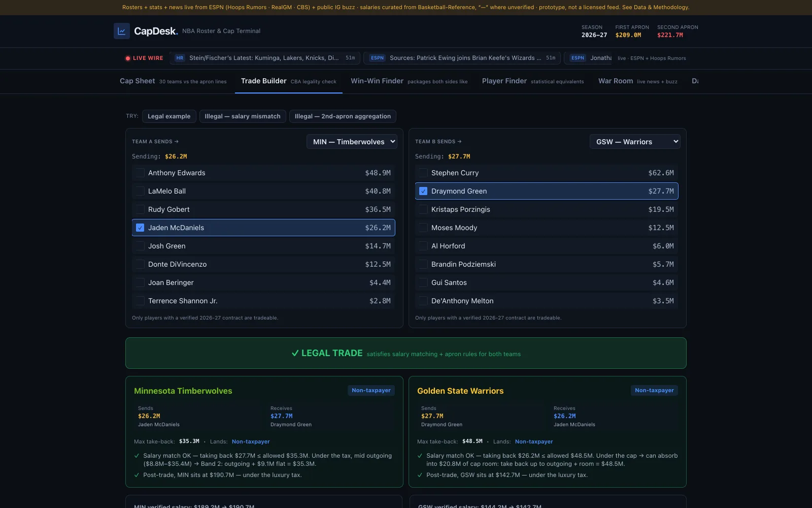Image resolution: width=812 pixels, height=508 pixels.
Task: Go to the Player Finder tab
Action: click(533, 81)
